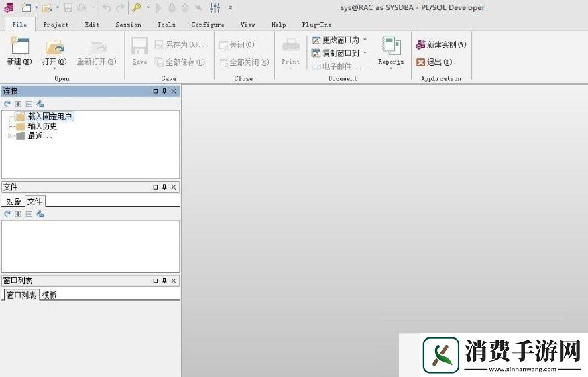The image size is (588, 377).
Task: Click 全部保存 (L) Save All
Action: point(180,62)
